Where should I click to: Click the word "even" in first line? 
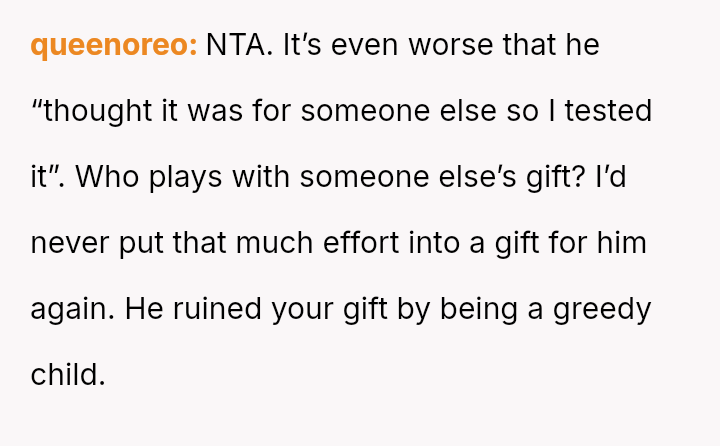point(365,46)
